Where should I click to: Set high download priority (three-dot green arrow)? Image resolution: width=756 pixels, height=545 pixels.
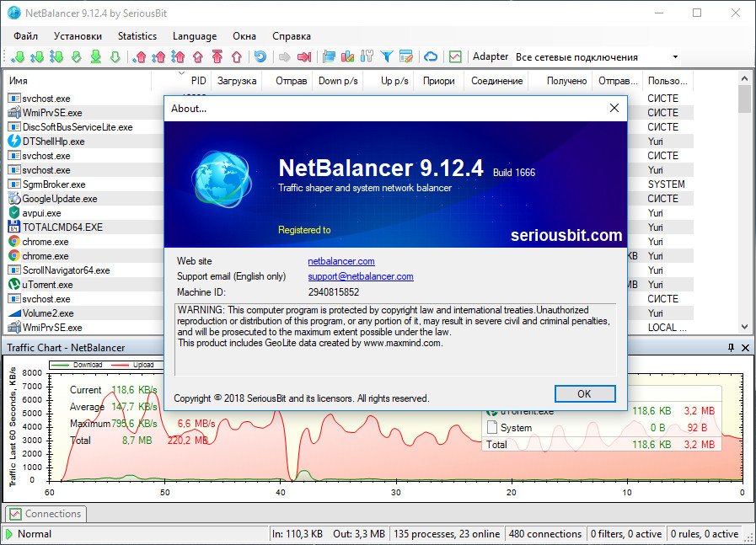coord(56,57)
